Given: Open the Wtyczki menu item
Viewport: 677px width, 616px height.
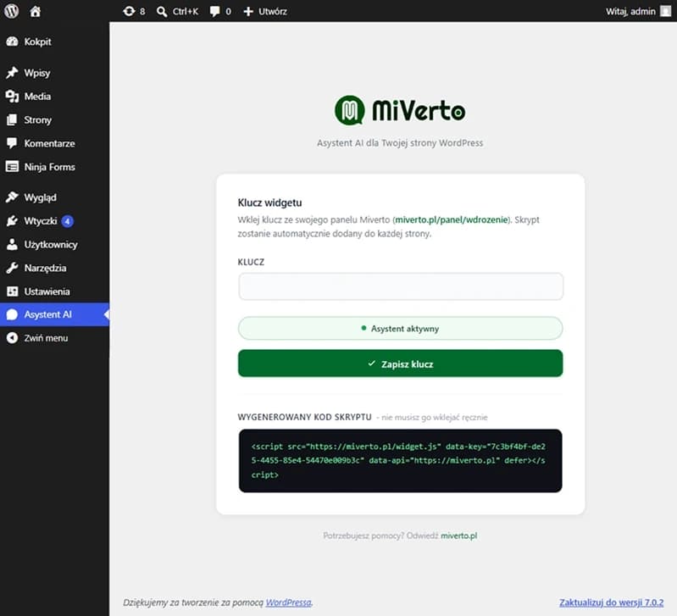Looking at the screenshot, I should (54, 221).
